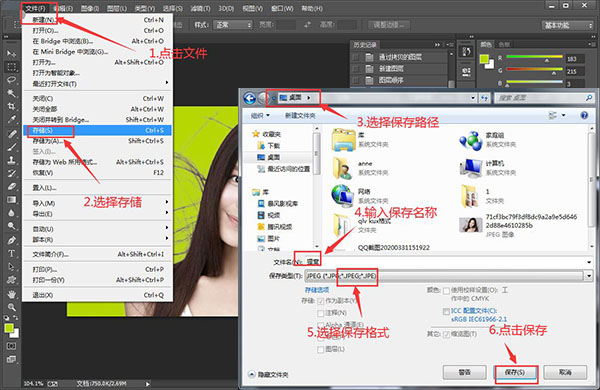
Task: Toggle 图层(L) checkbox
Action: 321,349
